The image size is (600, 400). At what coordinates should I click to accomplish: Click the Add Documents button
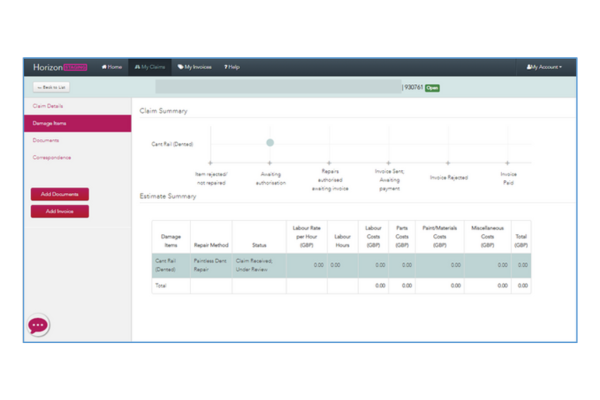tap(60, 194)
